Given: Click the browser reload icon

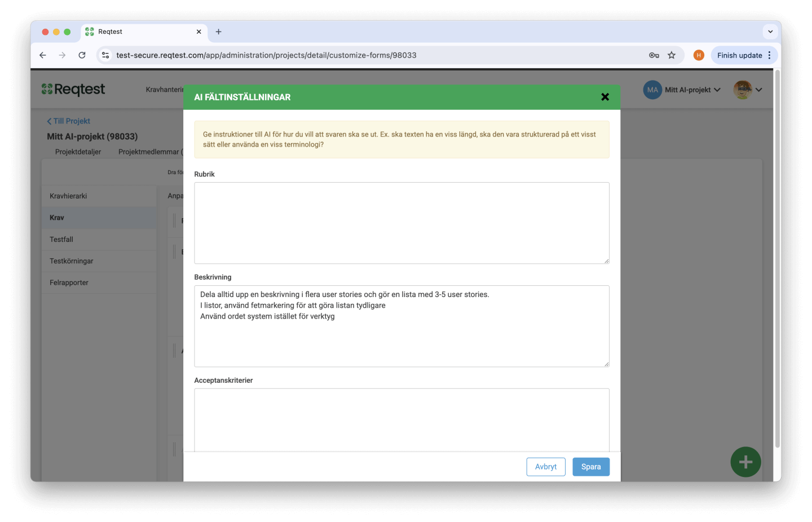Looking at the screenshot, I should tap(82, 55).
